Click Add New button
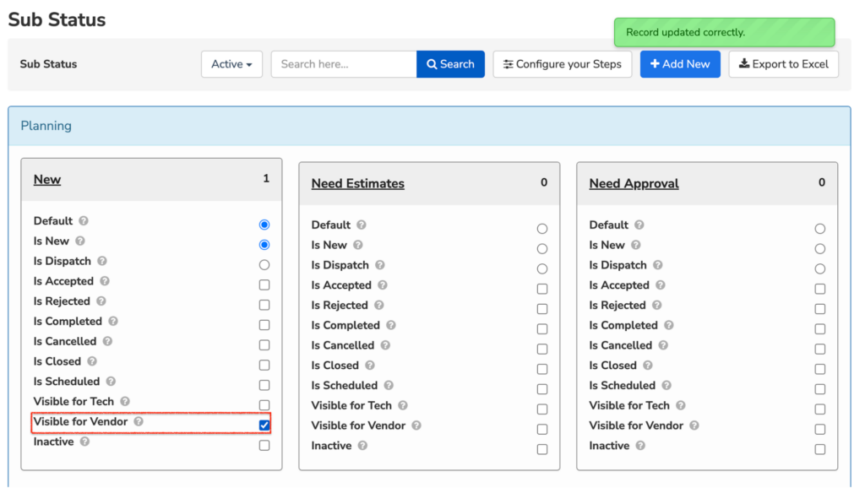Viewport: 865px width, 504px height. (680, 64)
